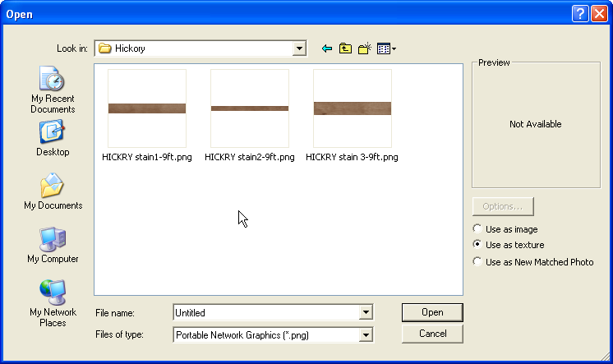Open My Documents location

[x=53, y=191]
